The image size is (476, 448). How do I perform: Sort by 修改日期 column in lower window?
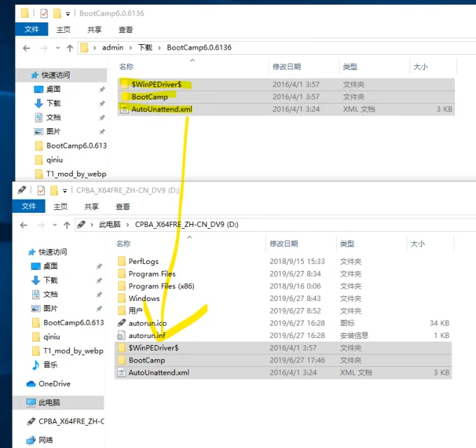[283, 244]
